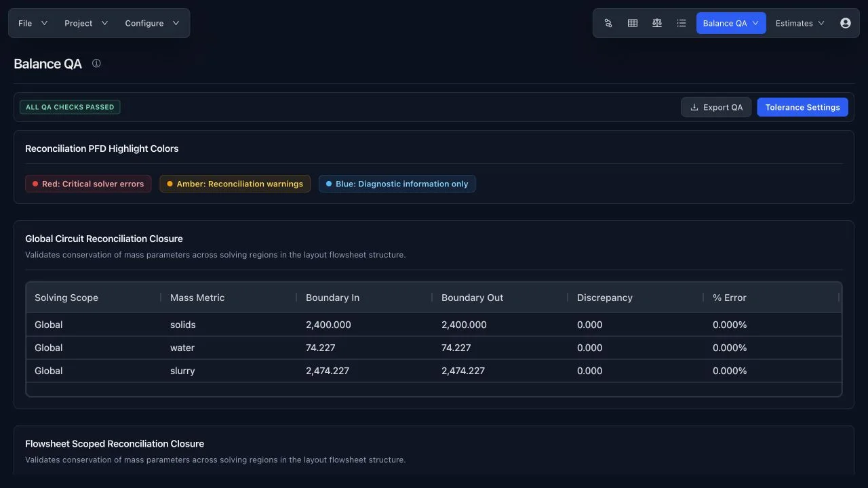
Task: Sort by Solving Scope column header
Action: click(94, 298)
